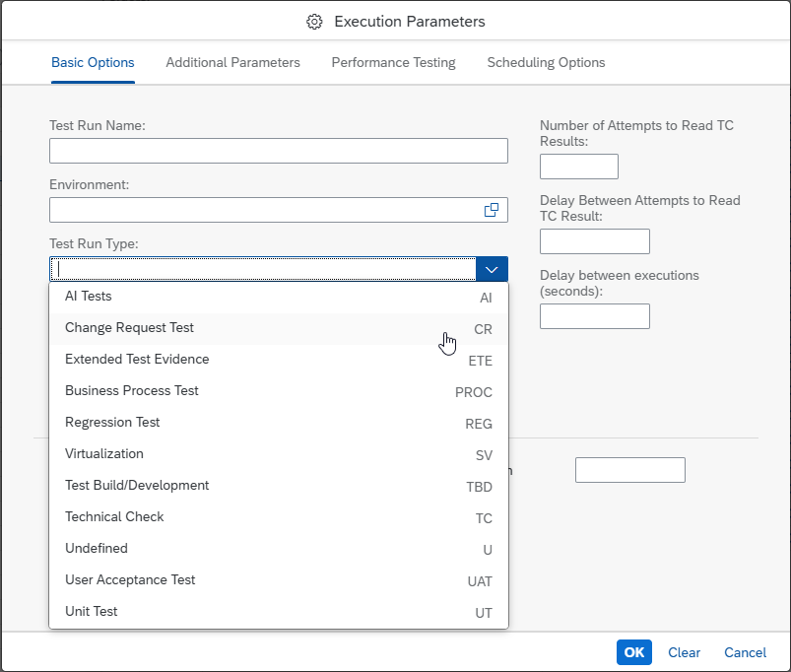
Task: Choose Unit Test run type
Action: click(x=279, y=613)
